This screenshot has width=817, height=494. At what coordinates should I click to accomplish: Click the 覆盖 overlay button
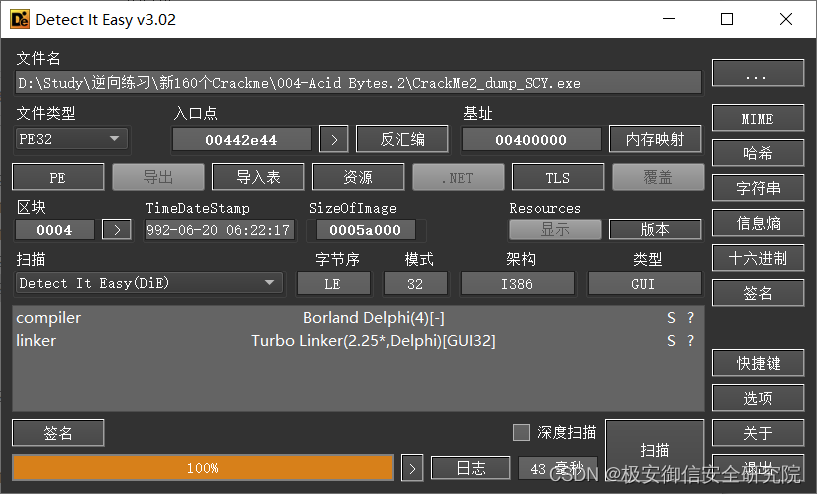658,178
